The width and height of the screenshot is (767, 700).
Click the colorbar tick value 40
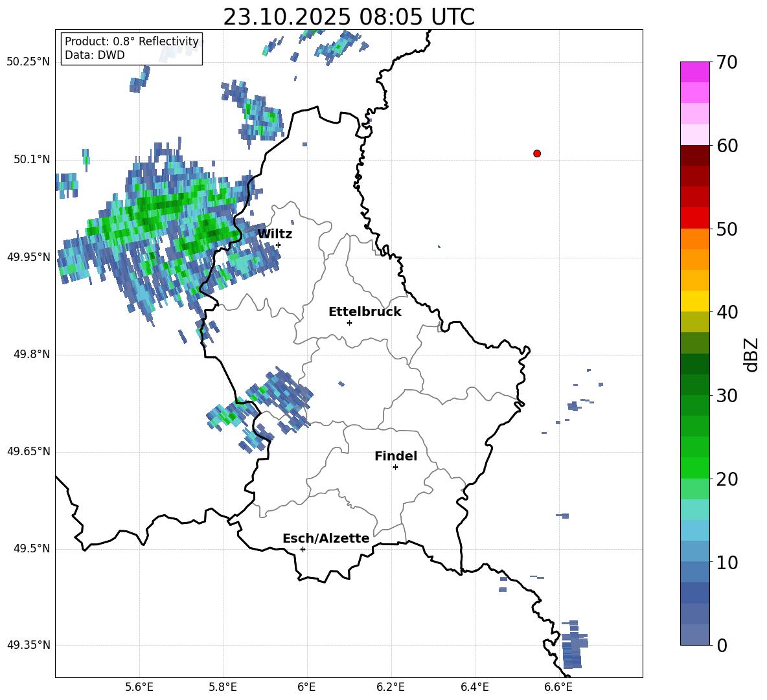(x=727, y=312)
